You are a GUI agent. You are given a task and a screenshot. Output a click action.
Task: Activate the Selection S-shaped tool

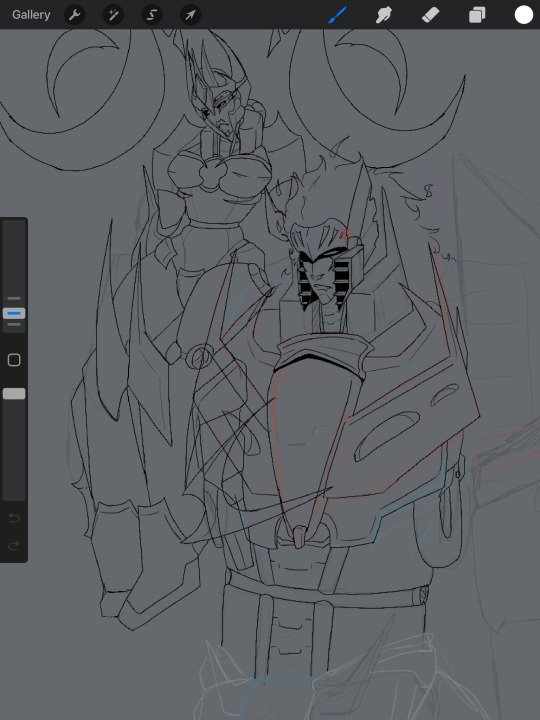coord(152,15)
